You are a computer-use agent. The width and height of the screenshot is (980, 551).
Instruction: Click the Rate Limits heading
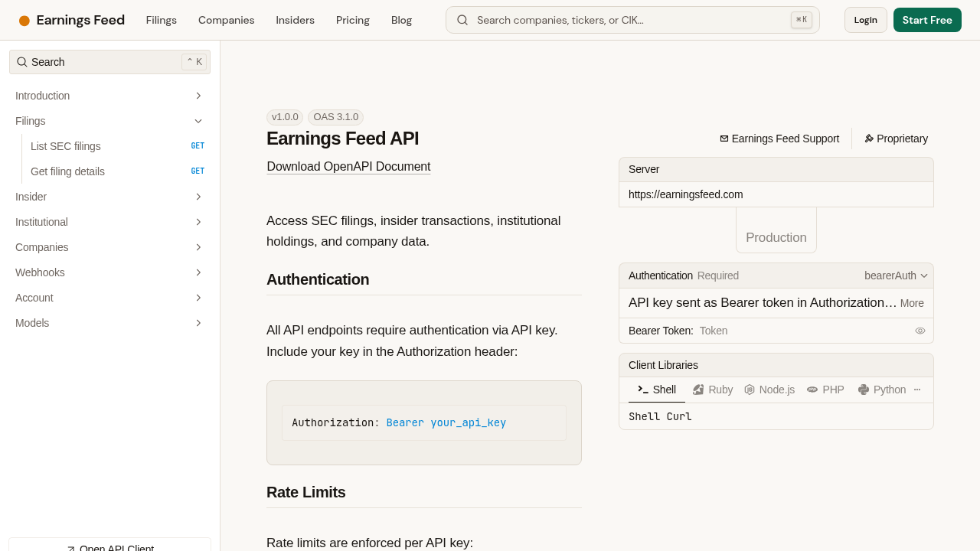click(x=306, y=492)
